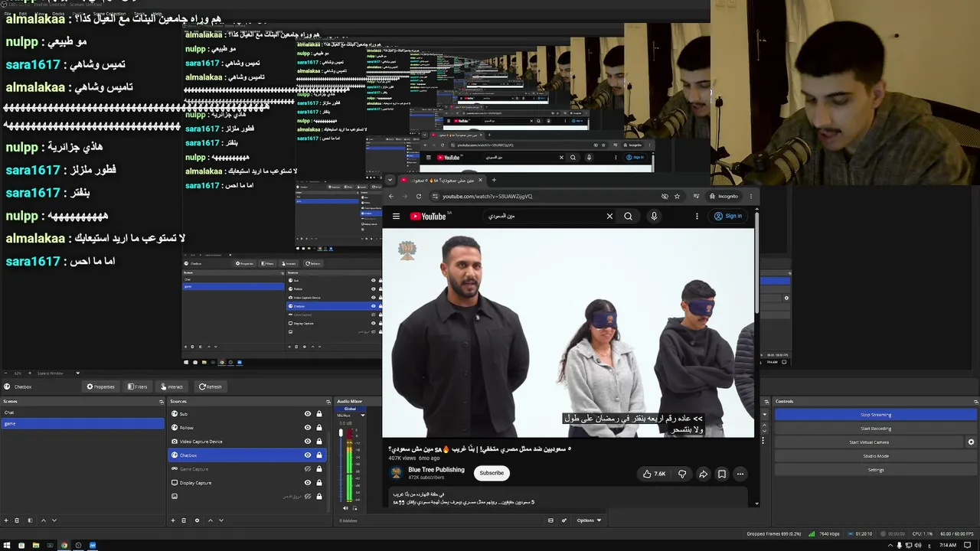Screen dimensions: 980x551
Task: Clear the YouTube search box
Action: click(609, 217)
